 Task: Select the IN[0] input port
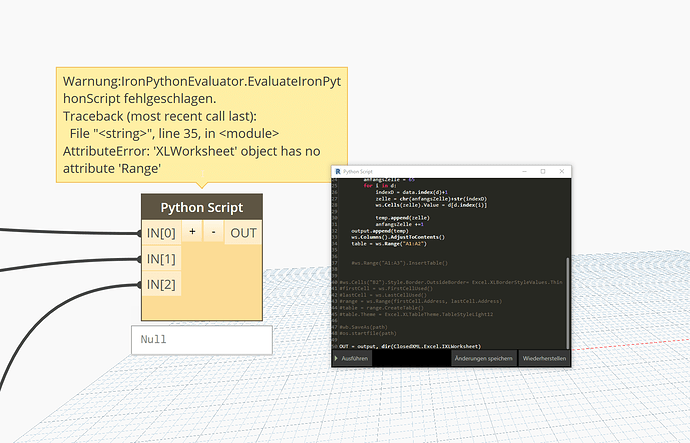coord(161,233)
